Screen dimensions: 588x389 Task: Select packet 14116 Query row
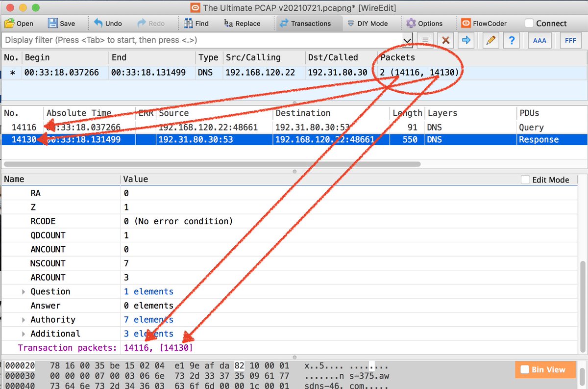(294, 127)
